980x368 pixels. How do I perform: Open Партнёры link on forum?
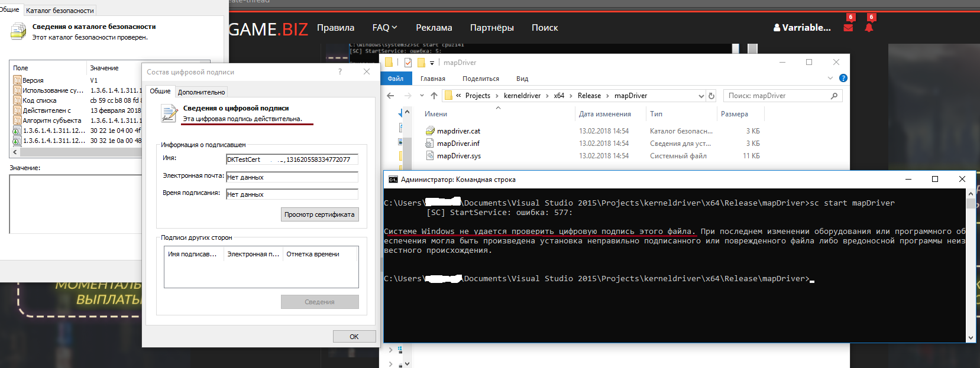[492, 28]
